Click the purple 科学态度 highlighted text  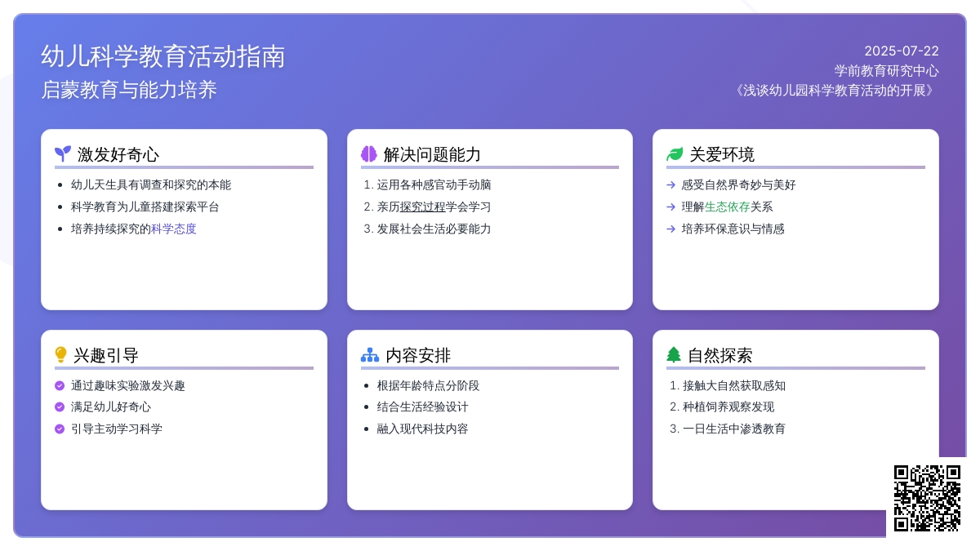pyautogui.click(x=174, y=229)
